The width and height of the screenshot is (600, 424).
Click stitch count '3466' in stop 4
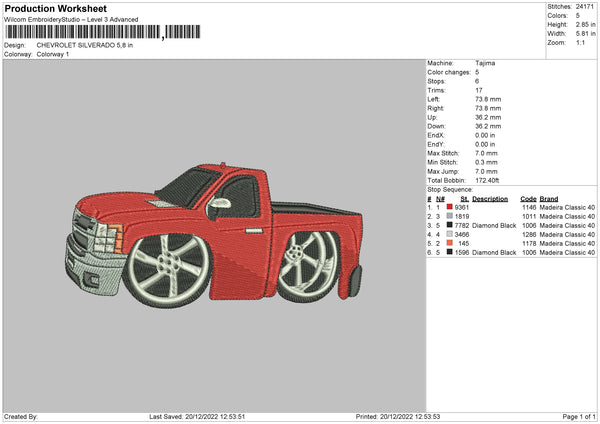[x=461, y=234]
